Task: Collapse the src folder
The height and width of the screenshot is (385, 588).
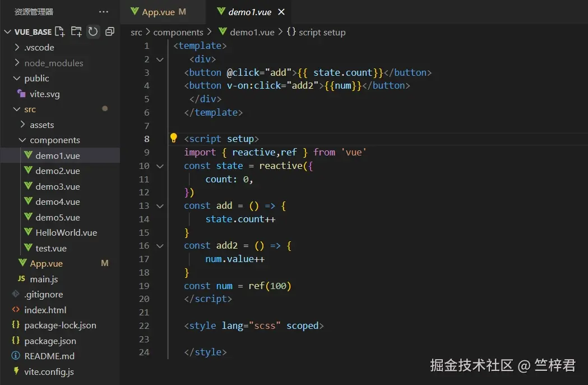Action: click(x=16, y=109)
